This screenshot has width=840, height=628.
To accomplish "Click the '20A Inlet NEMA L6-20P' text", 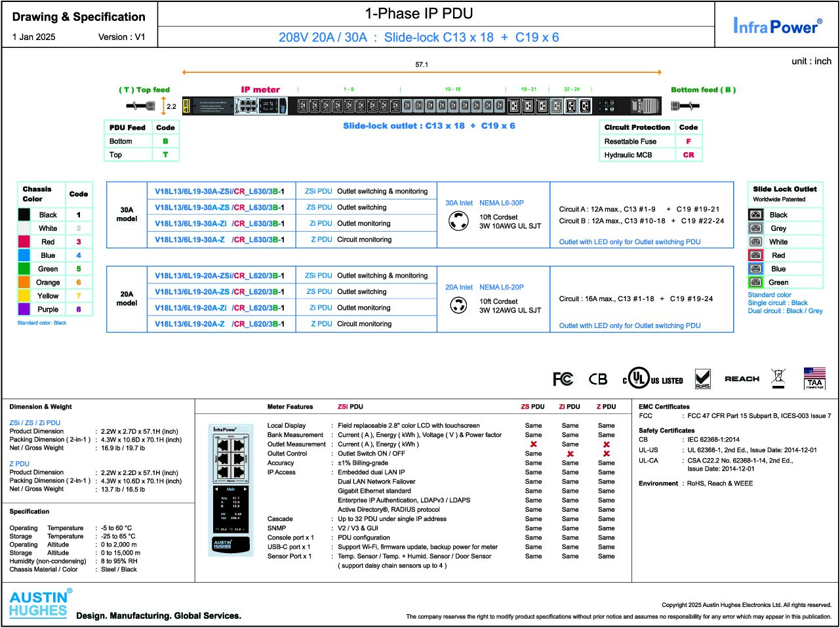I will click(485, 287).
